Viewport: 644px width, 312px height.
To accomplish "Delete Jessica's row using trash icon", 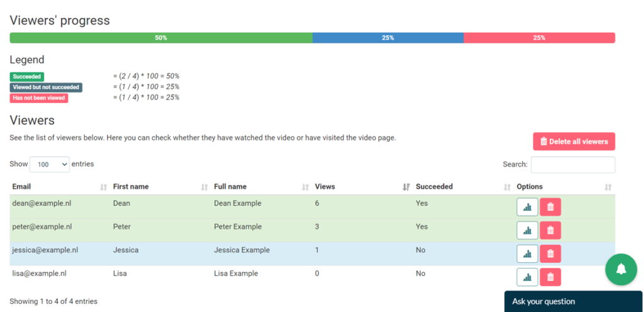I will 550,253.
